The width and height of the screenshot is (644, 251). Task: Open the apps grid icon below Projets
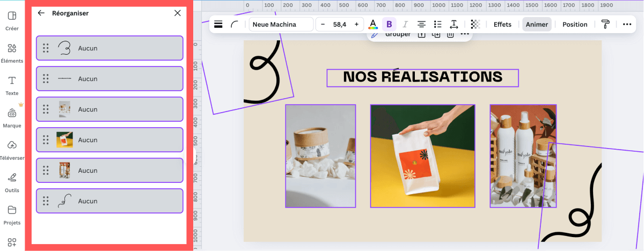click(x=12, y=242)
